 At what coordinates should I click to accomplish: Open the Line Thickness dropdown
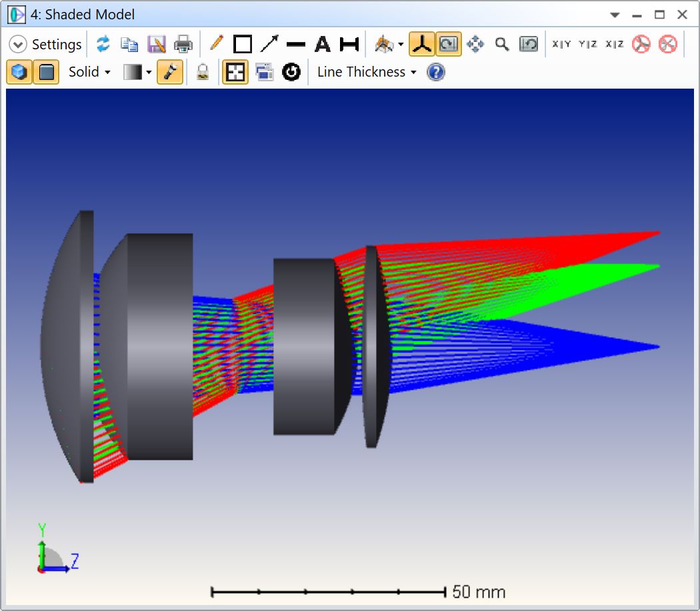(367, 72)
